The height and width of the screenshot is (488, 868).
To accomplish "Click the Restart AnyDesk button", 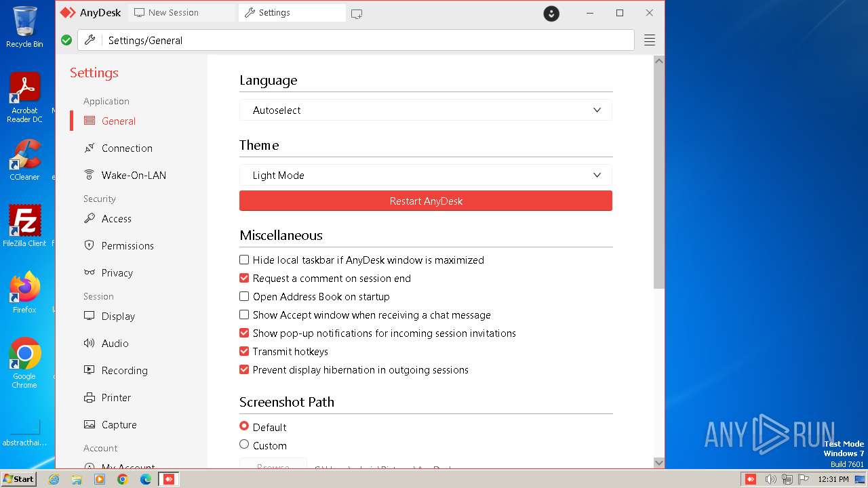I will [x=426, y=201].
